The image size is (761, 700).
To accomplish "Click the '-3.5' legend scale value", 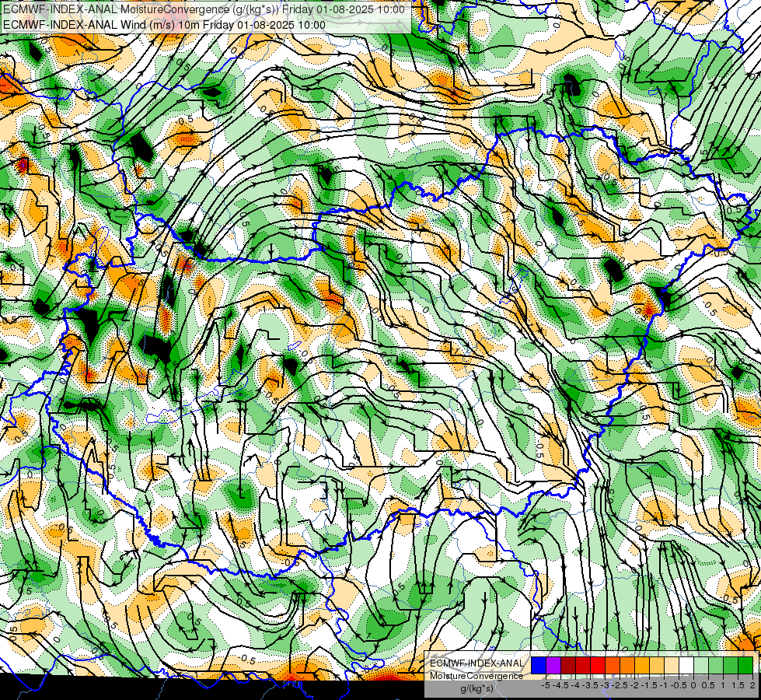I will pos(590,685).
